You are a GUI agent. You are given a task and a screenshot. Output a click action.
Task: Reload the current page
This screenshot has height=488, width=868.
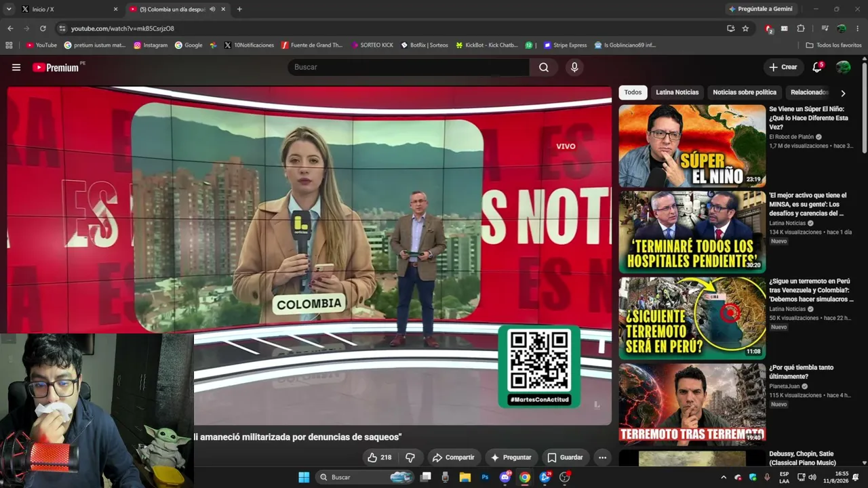pyautogui.click(x=43, y=28)
